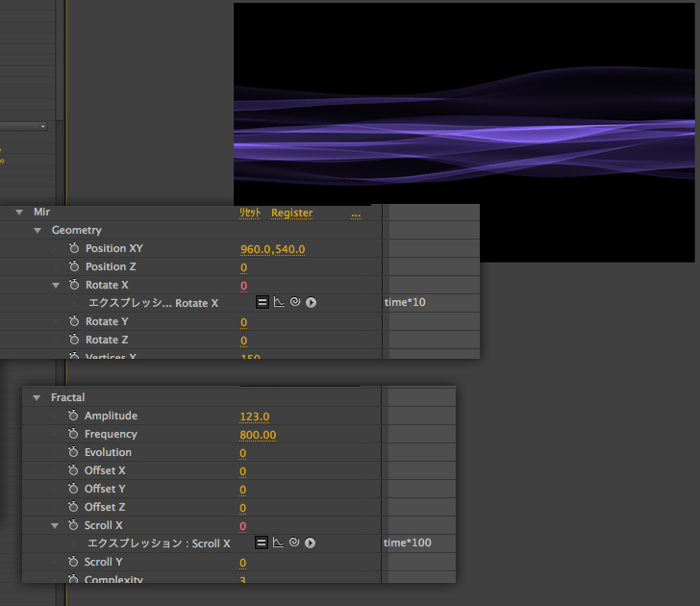Click the リセット reset link for Mir
The height and width of the screenshot is (606, 700).
point(249,213)
